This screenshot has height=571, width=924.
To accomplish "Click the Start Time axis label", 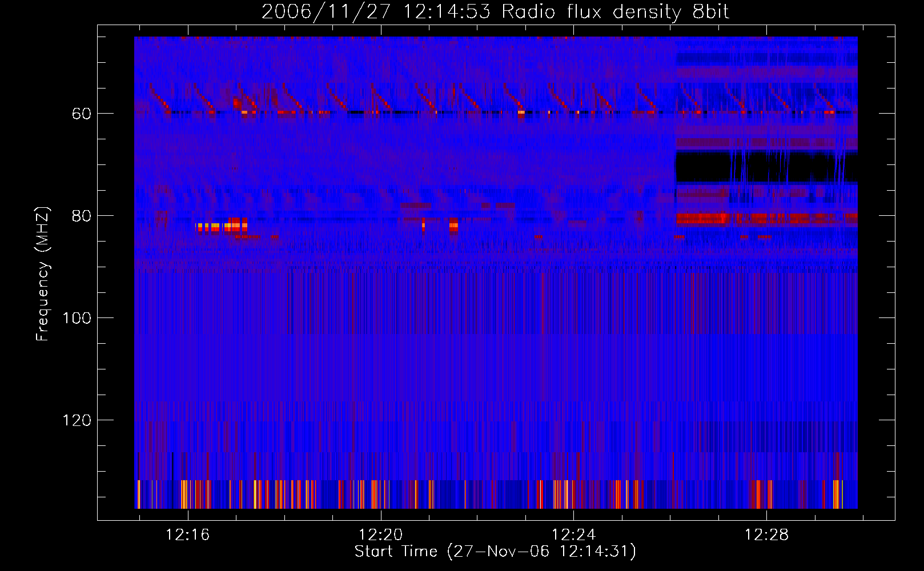I will [495, 552].
